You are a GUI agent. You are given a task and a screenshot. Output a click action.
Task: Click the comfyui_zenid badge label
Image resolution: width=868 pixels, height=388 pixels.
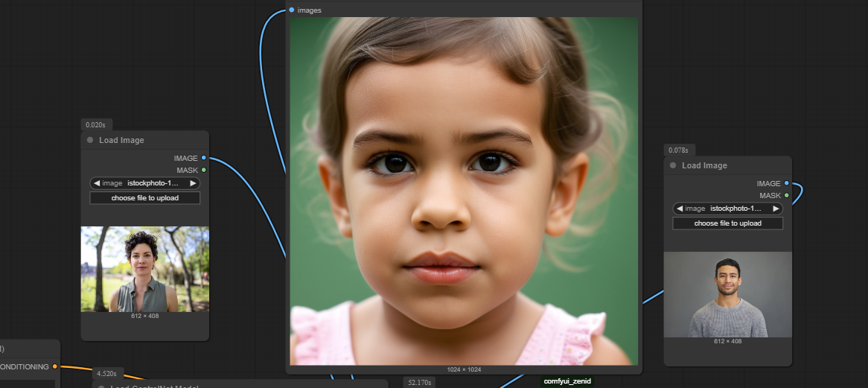[x=568, y=381]
